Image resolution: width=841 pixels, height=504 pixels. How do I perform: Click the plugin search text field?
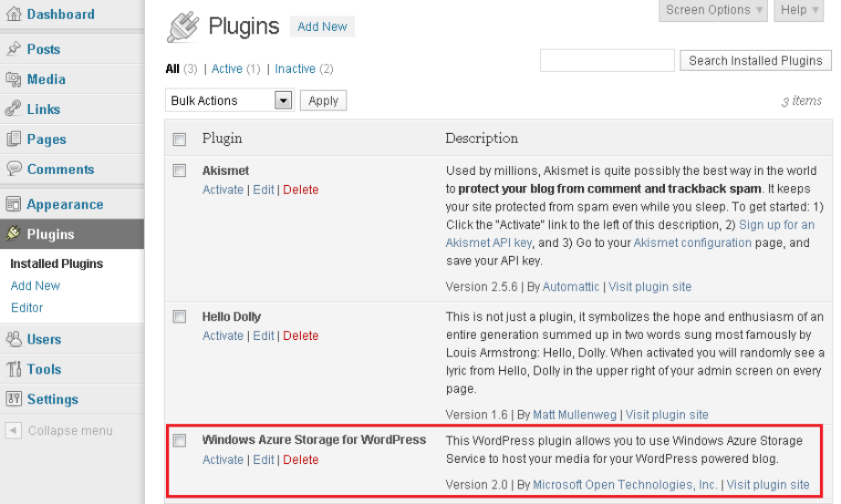(x=607, y=61)
